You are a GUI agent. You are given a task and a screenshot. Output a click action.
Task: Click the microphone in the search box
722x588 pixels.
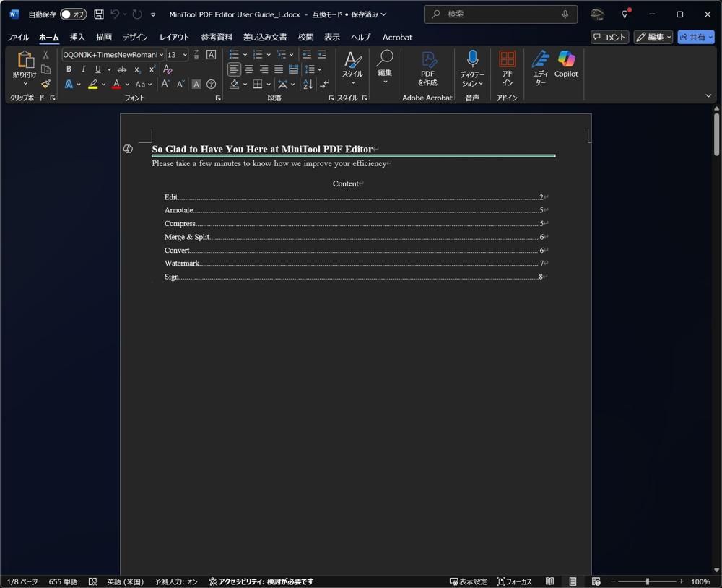tap(565, 14)
